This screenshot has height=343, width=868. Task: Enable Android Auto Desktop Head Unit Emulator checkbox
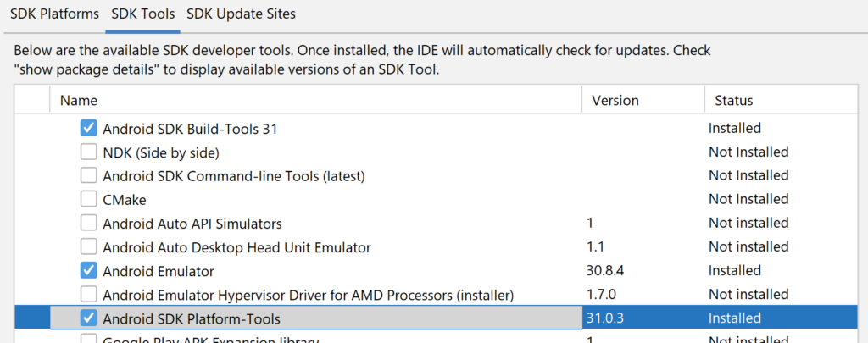[x=88, y=247]
